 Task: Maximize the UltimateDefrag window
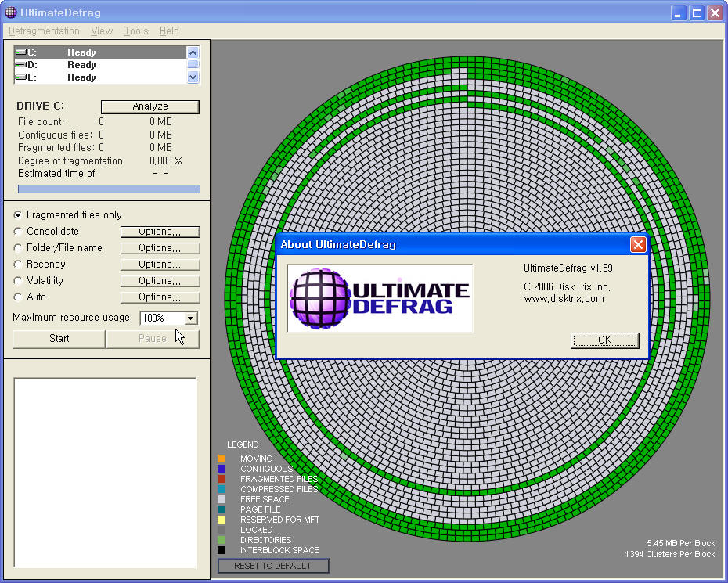coord(697,13)
